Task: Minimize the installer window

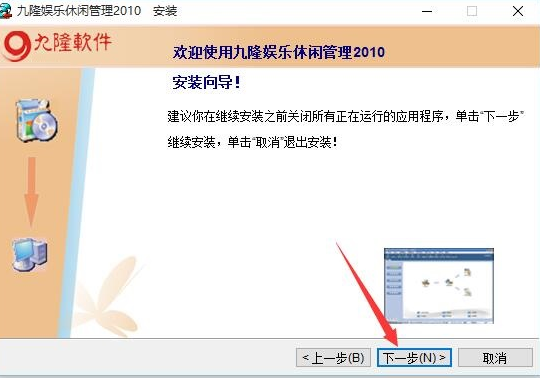Action: click(427, 11)
